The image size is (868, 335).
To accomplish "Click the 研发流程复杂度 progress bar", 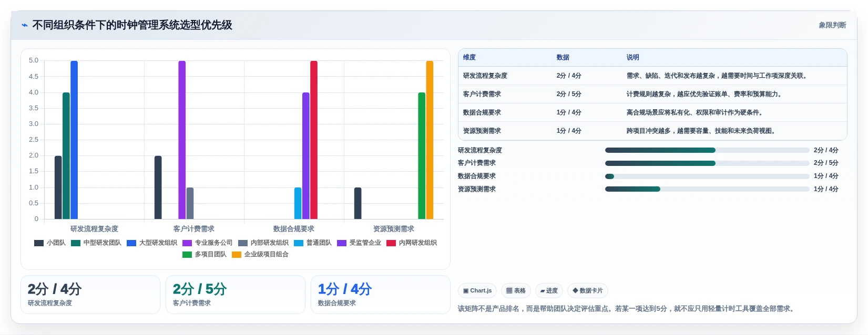I will click(x=707, y=150).
